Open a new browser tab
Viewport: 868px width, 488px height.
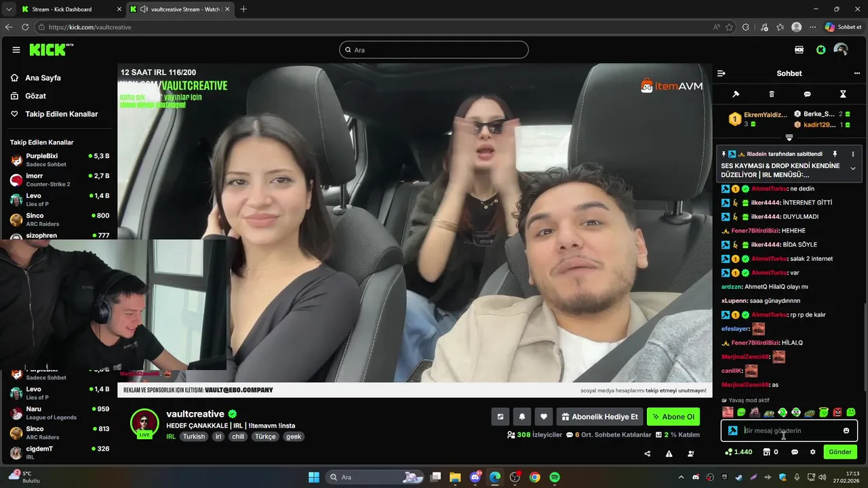[x=243, y=9]
